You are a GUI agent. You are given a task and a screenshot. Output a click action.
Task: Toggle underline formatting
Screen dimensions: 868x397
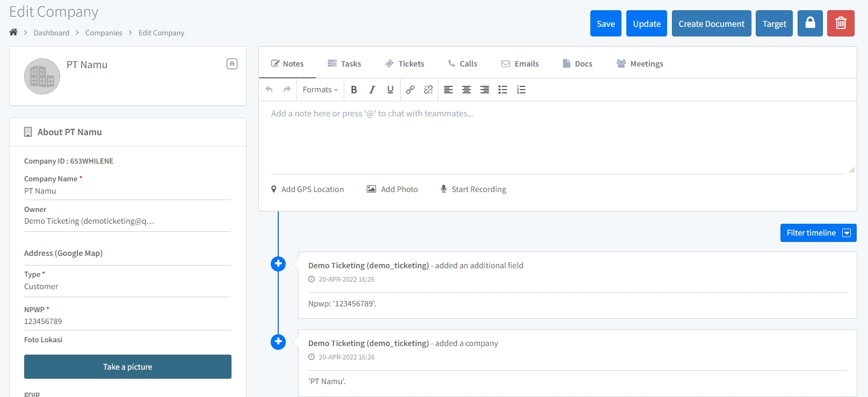[x=390, y=90]
